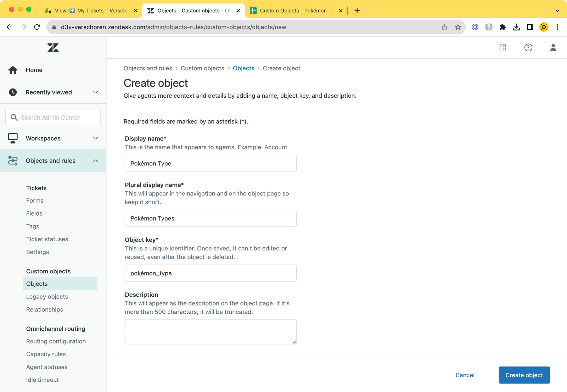Click inside the Description text area
Viewport: 567px width, 392px height.
coord(210,331)
